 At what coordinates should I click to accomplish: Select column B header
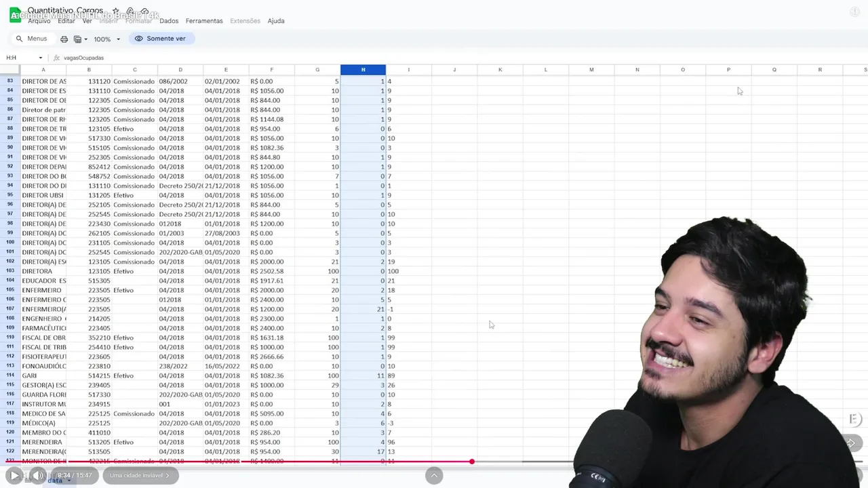(x=89, y=70)
